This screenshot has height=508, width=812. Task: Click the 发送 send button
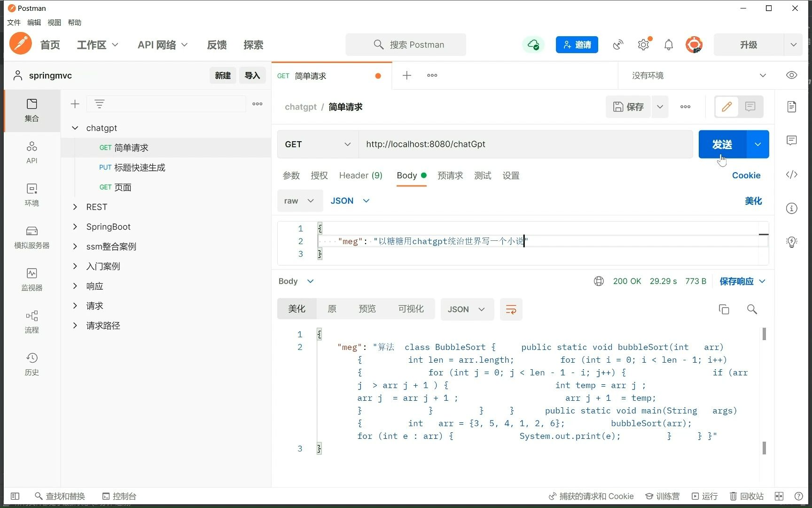coord(722,144)
